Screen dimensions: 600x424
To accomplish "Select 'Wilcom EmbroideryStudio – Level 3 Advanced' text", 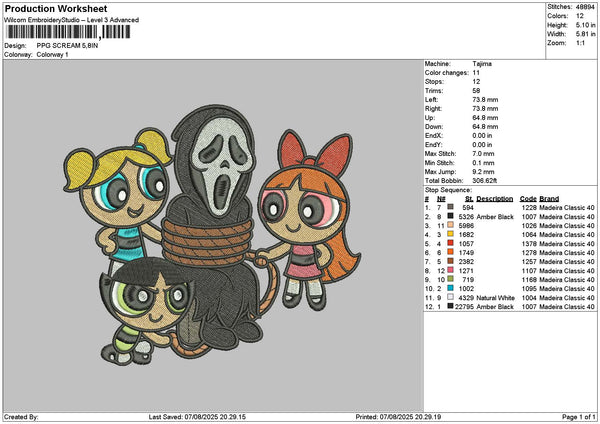I will click(72, 20).
